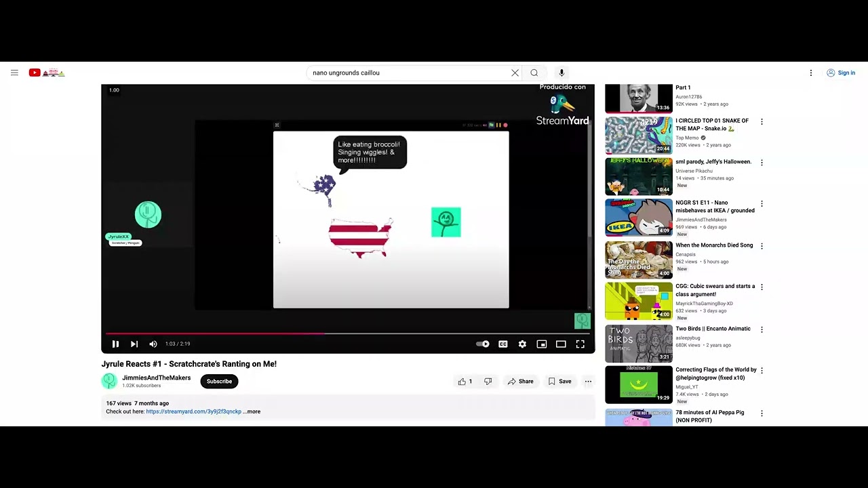Viewport: 868px width, 488px height.
Task: Play Correcting Flags of the World video
Action: [x=639, y=384]
